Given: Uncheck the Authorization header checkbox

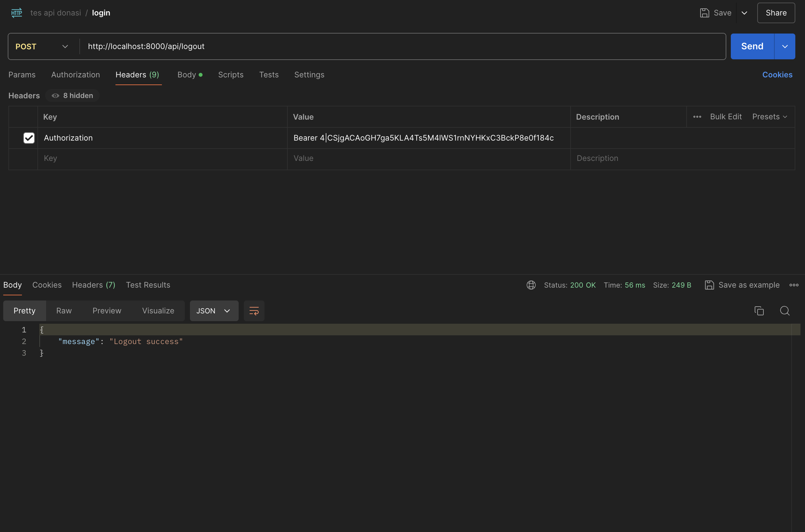Looking at the screenshot, I should click(29, 138).
